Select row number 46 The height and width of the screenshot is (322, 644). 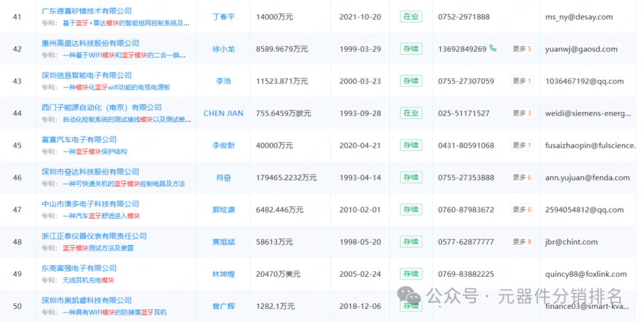click(17, 178)
